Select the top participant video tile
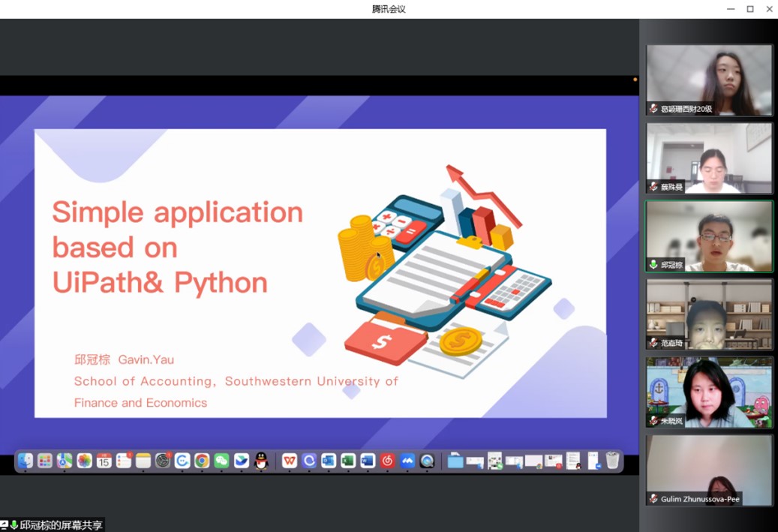Image resolution: width=778 pixels, height=532 pixels. [709, 80]
